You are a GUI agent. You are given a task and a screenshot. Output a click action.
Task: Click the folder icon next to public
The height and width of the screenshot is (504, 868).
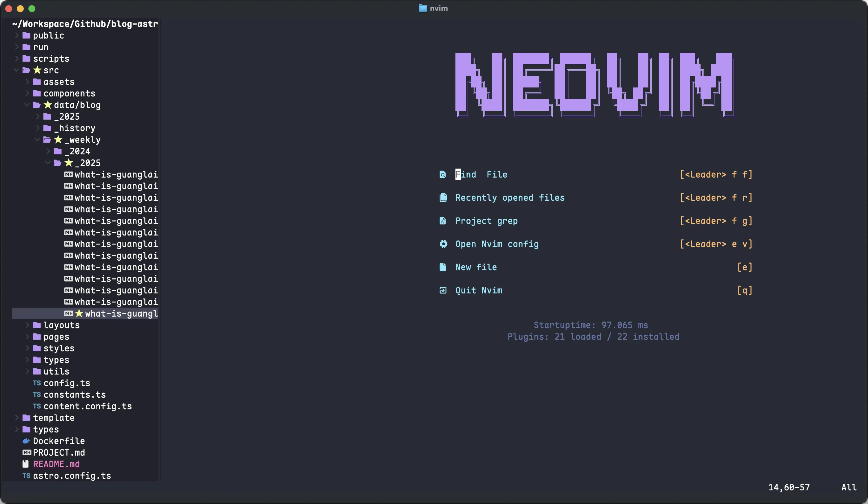[x=26, y=35]
